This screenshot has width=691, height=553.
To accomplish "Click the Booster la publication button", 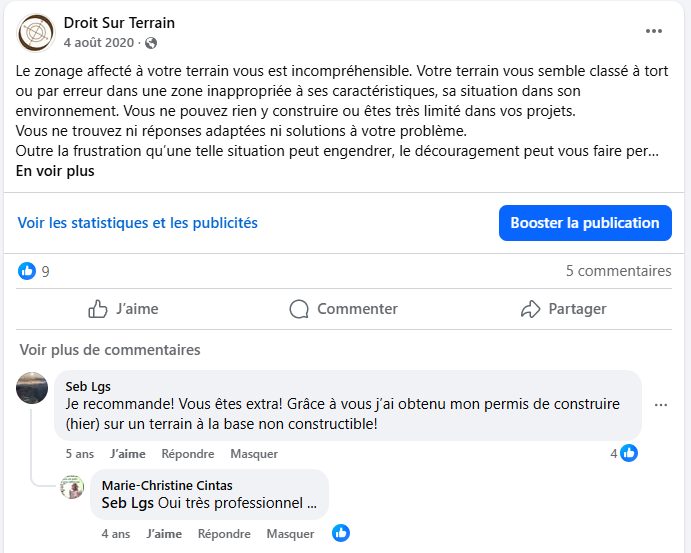I will (x=585, y=223).
